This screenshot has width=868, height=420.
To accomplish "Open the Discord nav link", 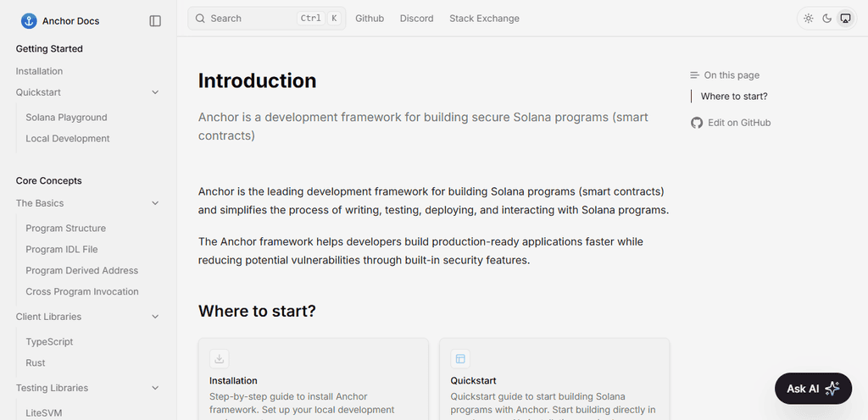I will 417,19.
